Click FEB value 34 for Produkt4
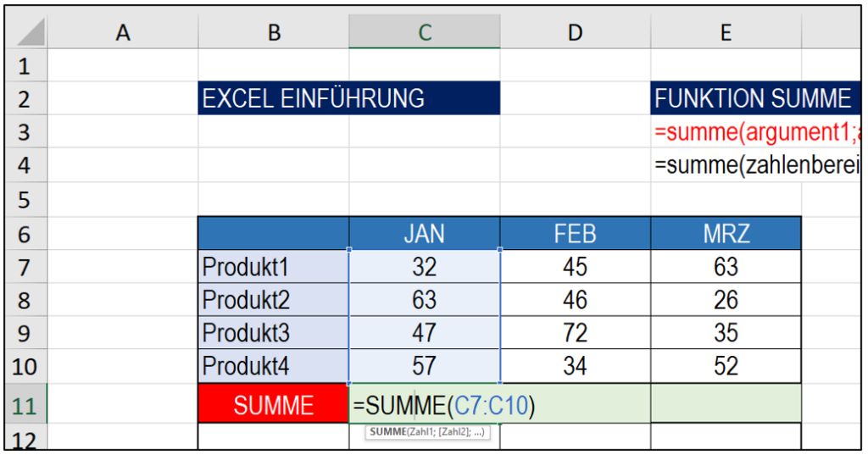This screenshot has width=868, height=455. (x=576, y=366)
